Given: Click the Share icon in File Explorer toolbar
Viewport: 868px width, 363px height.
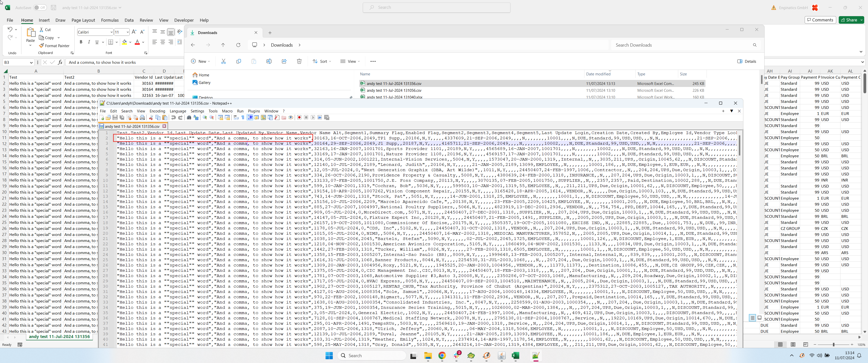Looking at the screenshot, I should pyautogui.click(x=284, y=61).
